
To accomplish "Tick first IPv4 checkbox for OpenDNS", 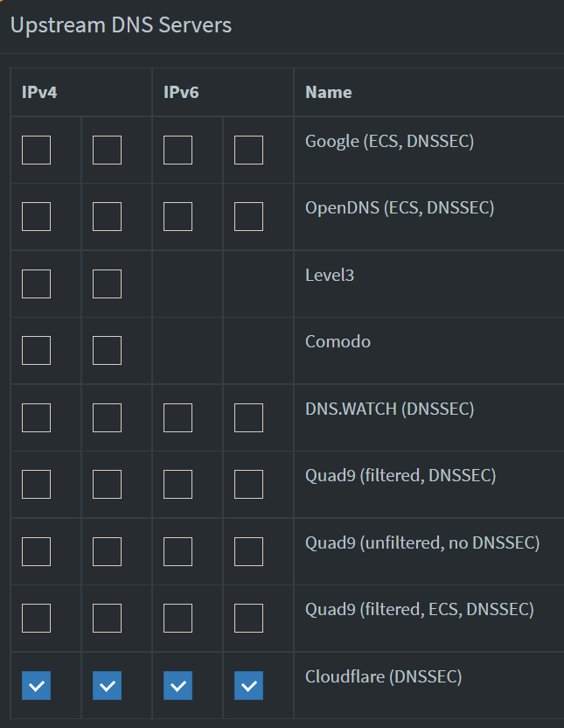I will (36, 216).
